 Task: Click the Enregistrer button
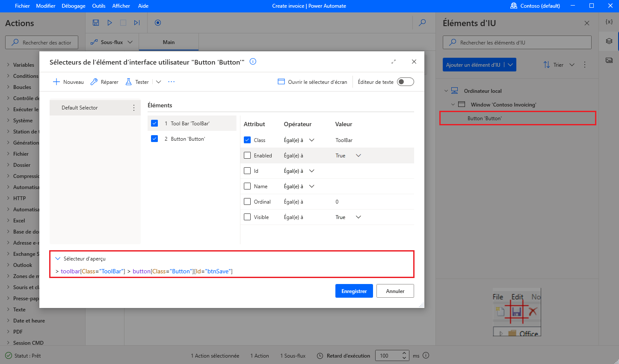coord(354,291)
